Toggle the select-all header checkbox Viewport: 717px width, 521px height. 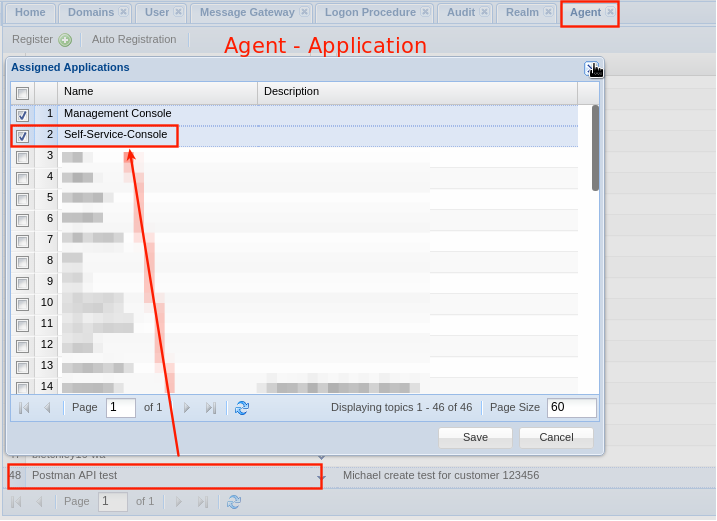(x=22, y=93)
